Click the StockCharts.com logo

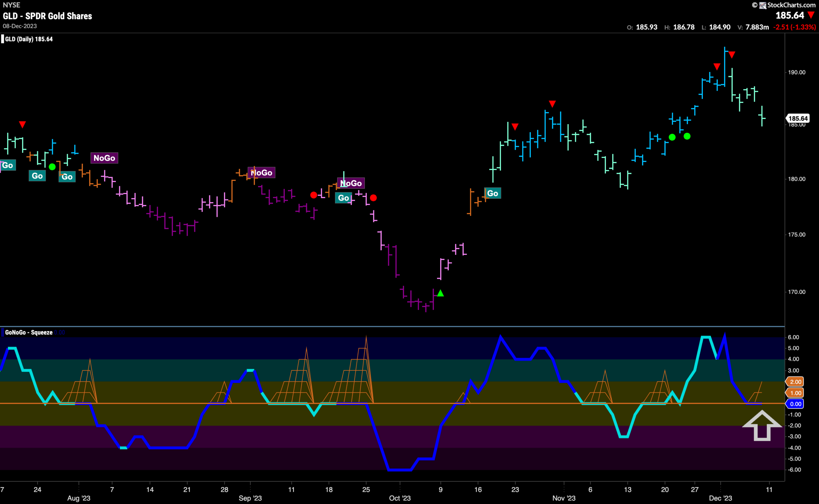(784, 5)
